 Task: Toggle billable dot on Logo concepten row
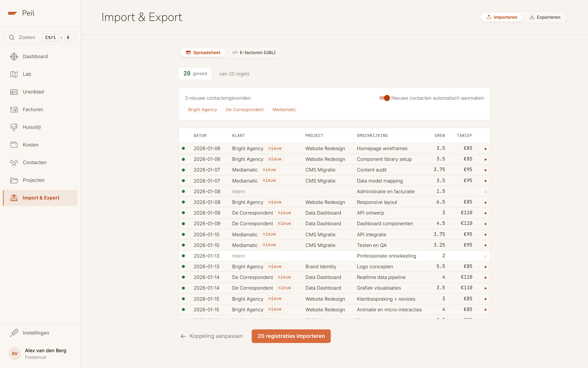485,267
